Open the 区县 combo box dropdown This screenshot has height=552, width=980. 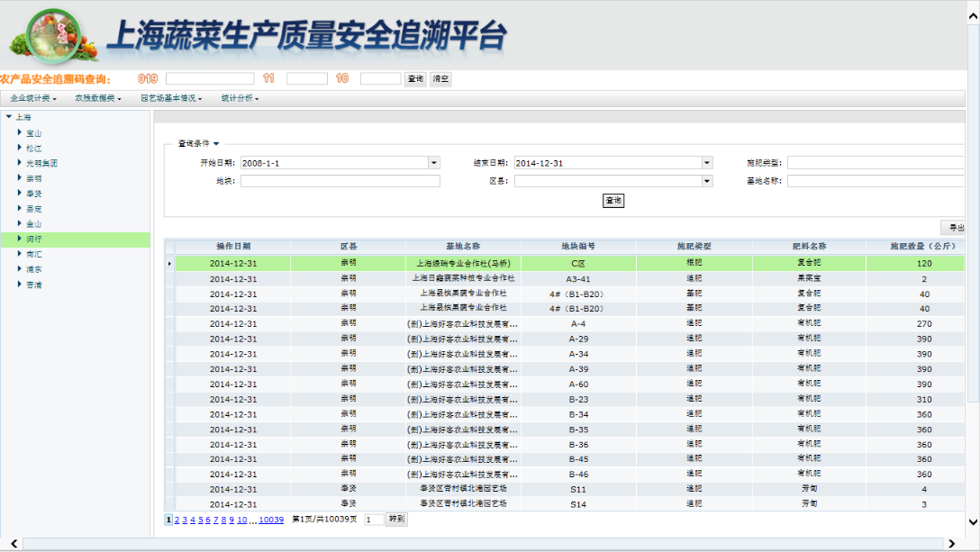pos(706,181)
